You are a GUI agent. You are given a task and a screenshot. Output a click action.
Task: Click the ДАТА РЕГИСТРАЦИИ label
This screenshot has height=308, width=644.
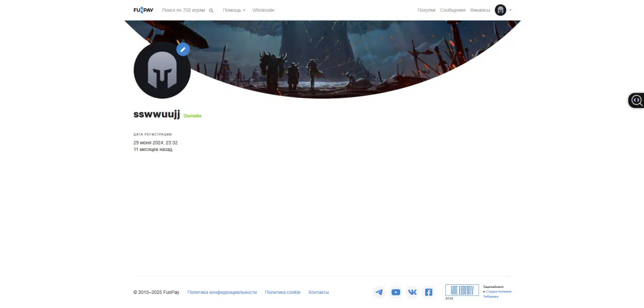[x=152, y=134]
